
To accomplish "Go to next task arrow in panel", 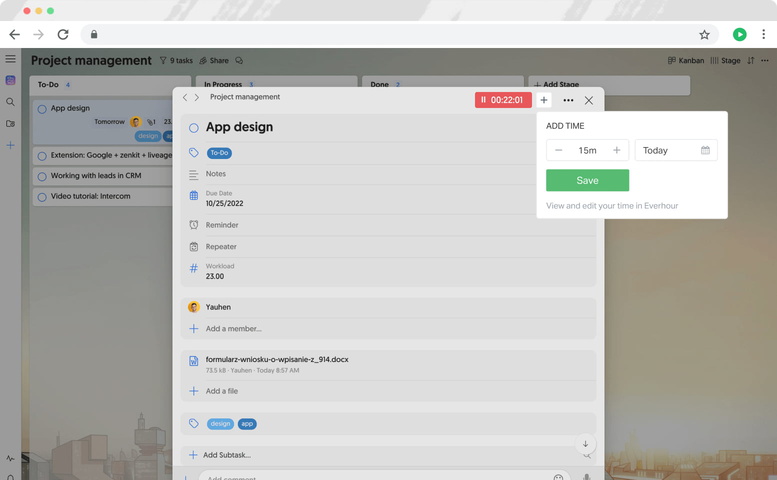I will point(197,98).
